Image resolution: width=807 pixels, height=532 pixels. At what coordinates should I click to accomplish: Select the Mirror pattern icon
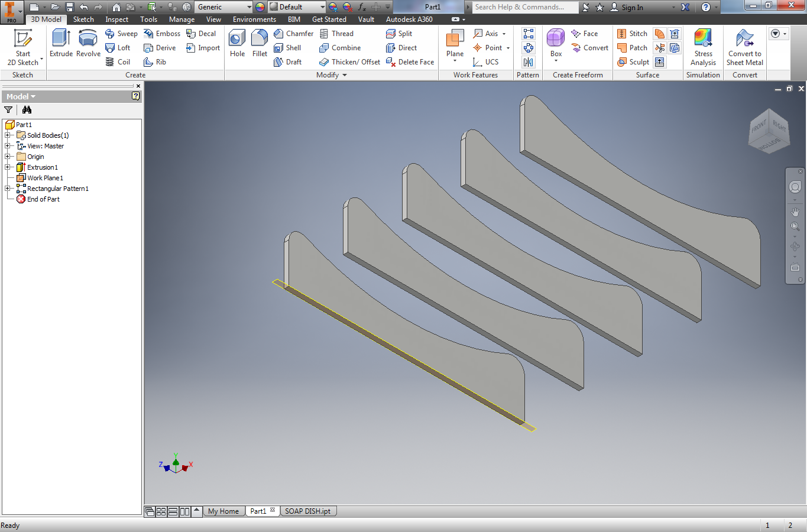(529, 62)
